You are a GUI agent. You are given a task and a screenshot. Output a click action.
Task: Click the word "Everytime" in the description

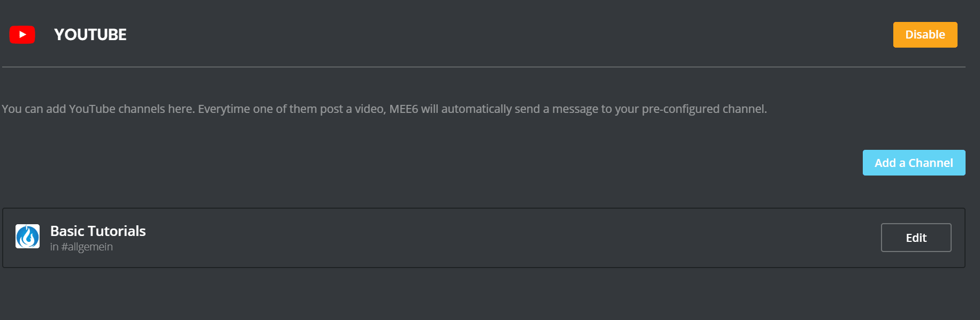point(224,109)
